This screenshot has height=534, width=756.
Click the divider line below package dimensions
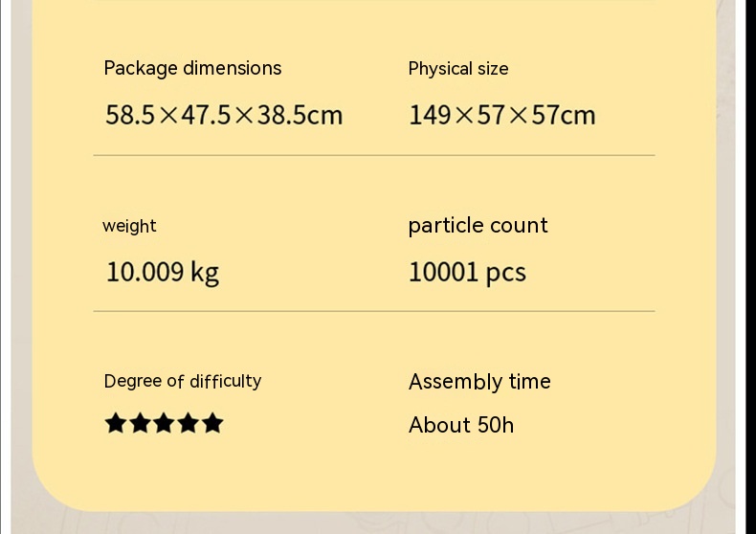(x=373, y=155)
